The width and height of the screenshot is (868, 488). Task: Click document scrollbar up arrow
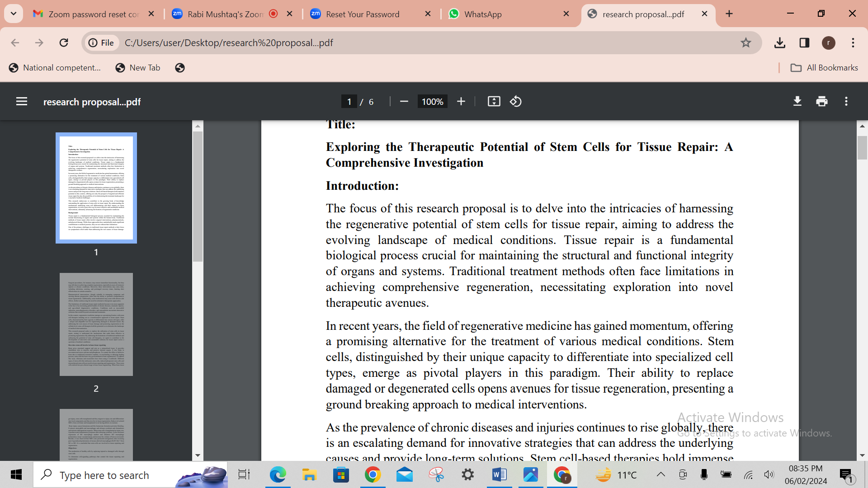pos(862,126)
